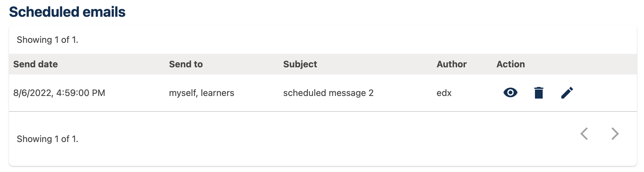
Task: Click the Action column header
Action: [x=511, y=64]
